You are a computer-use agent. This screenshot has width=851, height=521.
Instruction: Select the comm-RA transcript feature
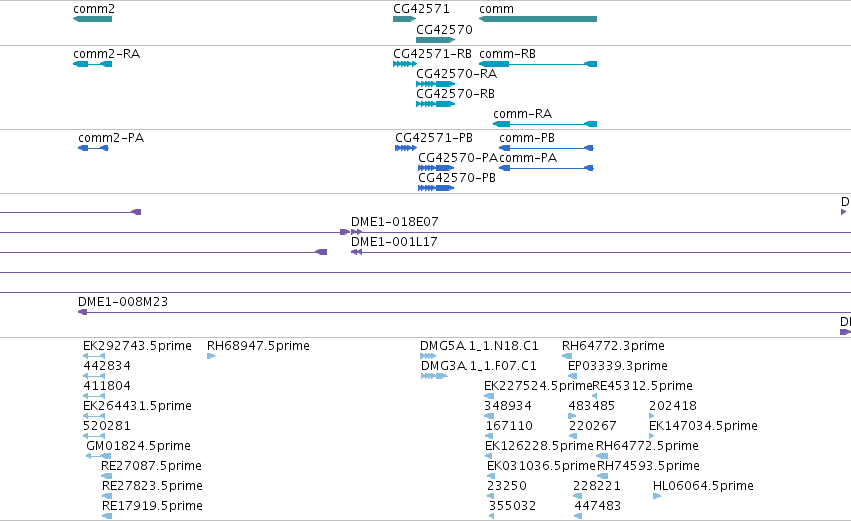pos(545,124)
